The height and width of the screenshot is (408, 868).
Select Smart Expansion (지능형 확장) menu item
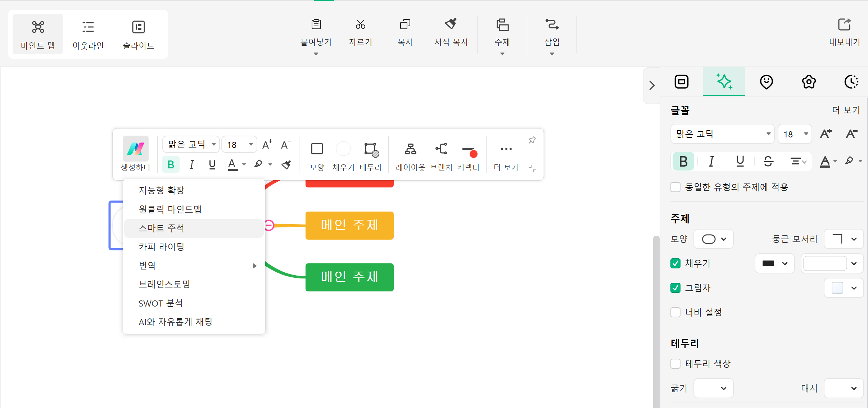[x=194, y=190]
